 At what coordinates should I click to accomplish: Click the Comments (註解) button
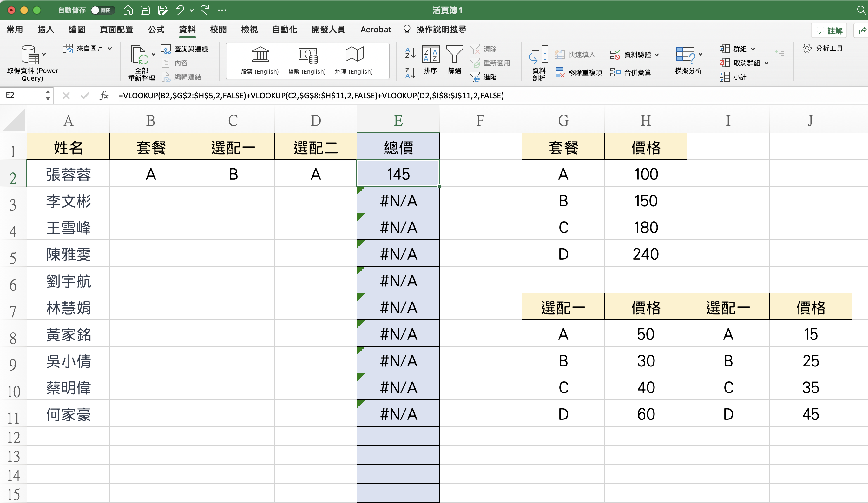point(829,31)
